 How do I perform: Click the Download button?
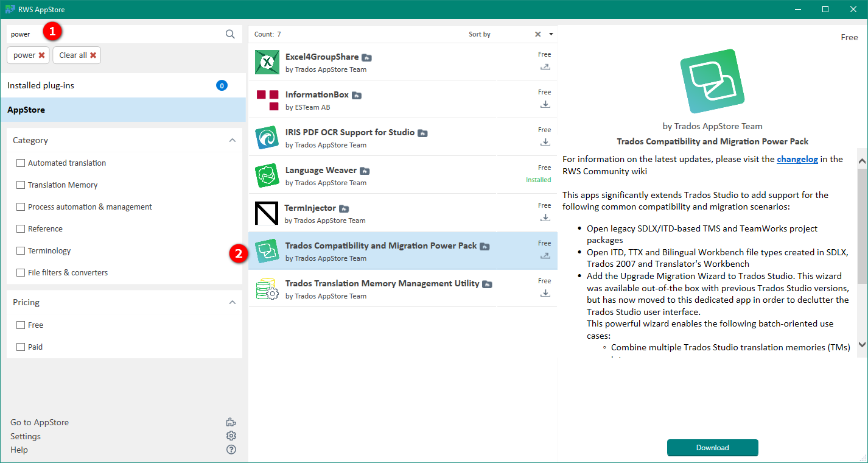pos(713,448)
